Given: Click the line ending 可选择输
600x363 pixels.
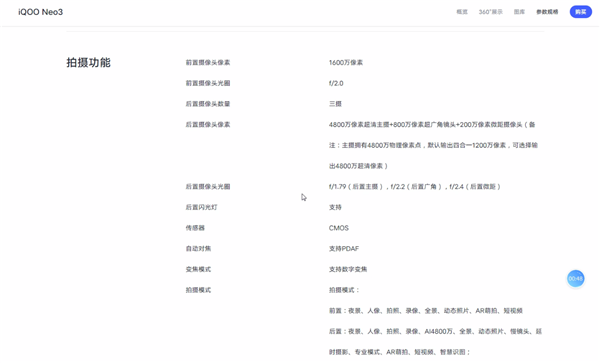Looking at the screenshot, I should click(433, 145).
